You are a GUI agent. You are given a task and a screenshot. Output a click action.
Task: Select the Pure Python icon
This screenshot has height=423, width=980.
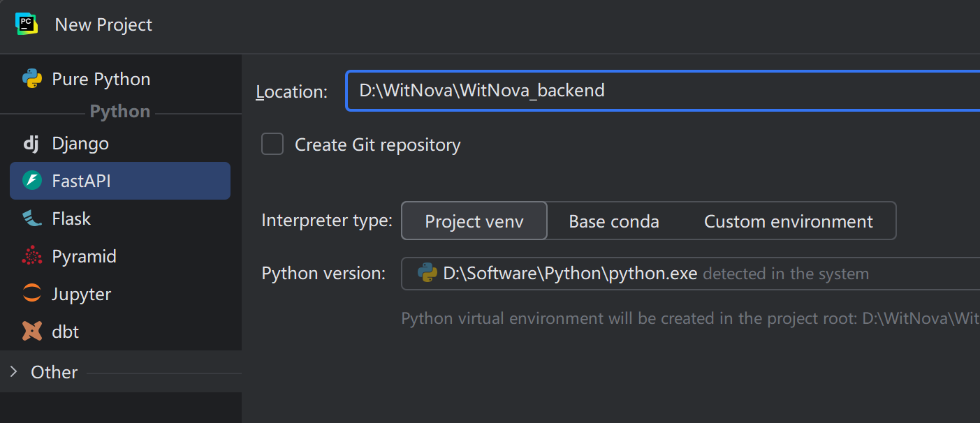32,79
